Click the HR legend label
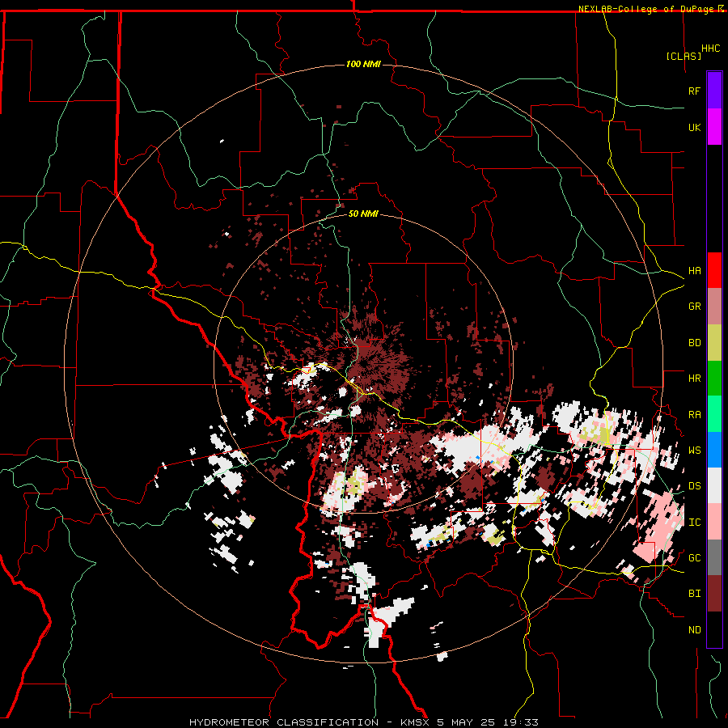Screen dimensions: 728x728 tap(694, 379)
